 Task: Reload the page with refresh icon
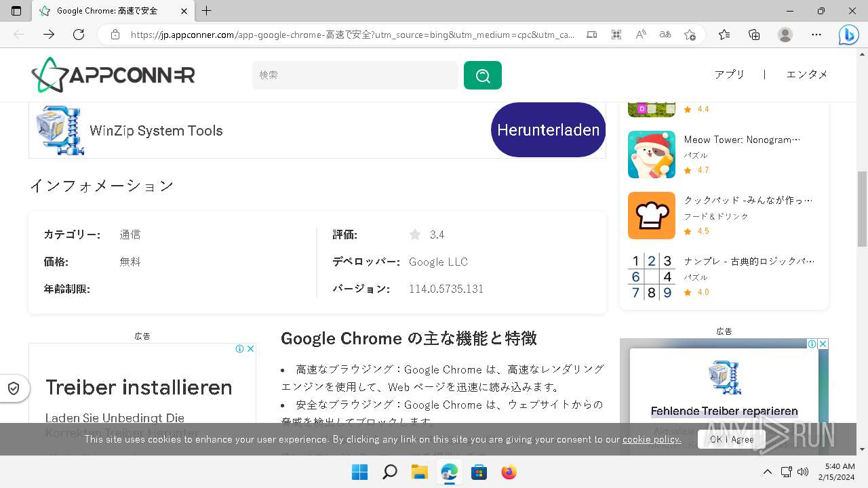pyautogui.click(x=79, y=35)
